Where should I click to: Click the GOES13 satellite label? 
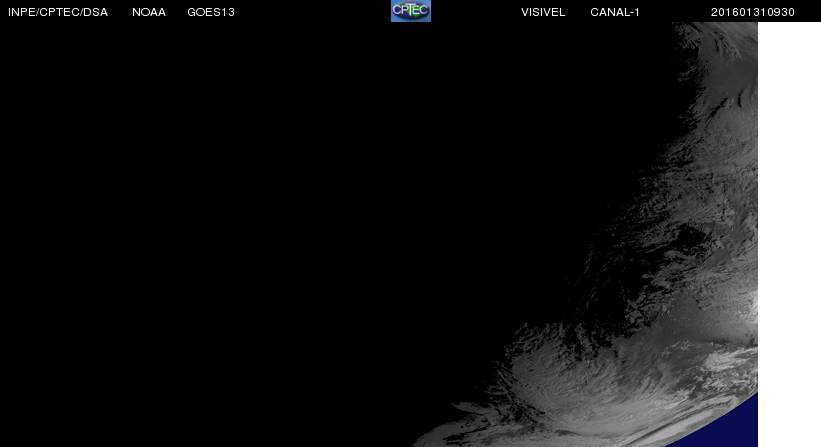click(211, 12)
